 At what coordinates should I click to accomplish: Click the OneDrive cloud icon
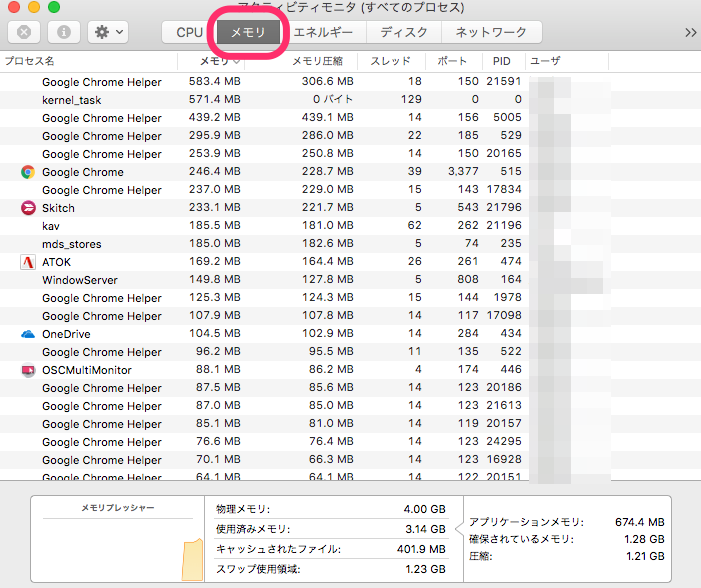click(28, 334)
